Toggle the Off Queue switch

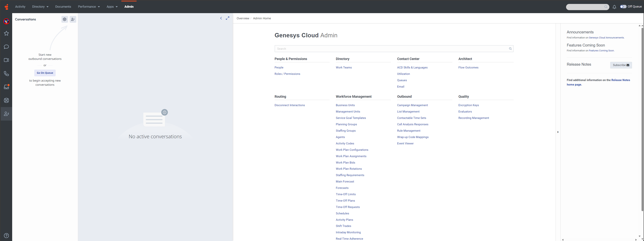pos(623,7)
